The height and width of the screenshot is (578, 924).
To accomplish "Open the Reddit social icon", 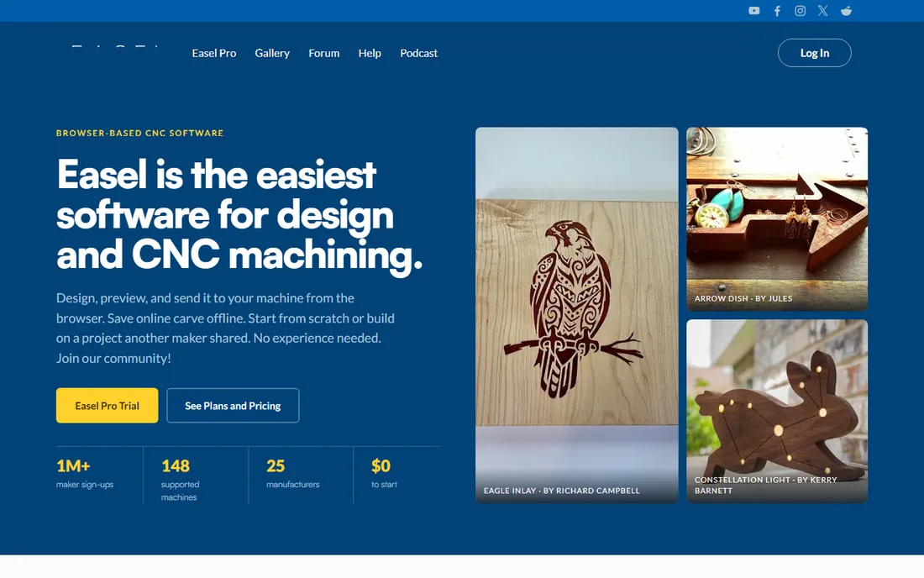I will 846,11.
